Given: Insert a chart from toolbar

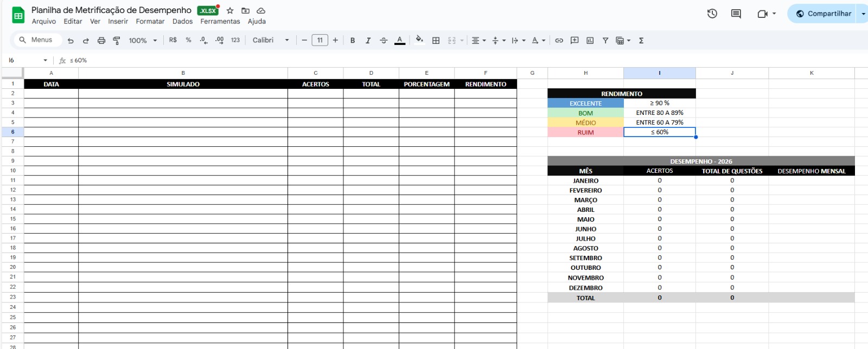Looking at the screenshot, I should pyautogui.click(x=590, y=41).
